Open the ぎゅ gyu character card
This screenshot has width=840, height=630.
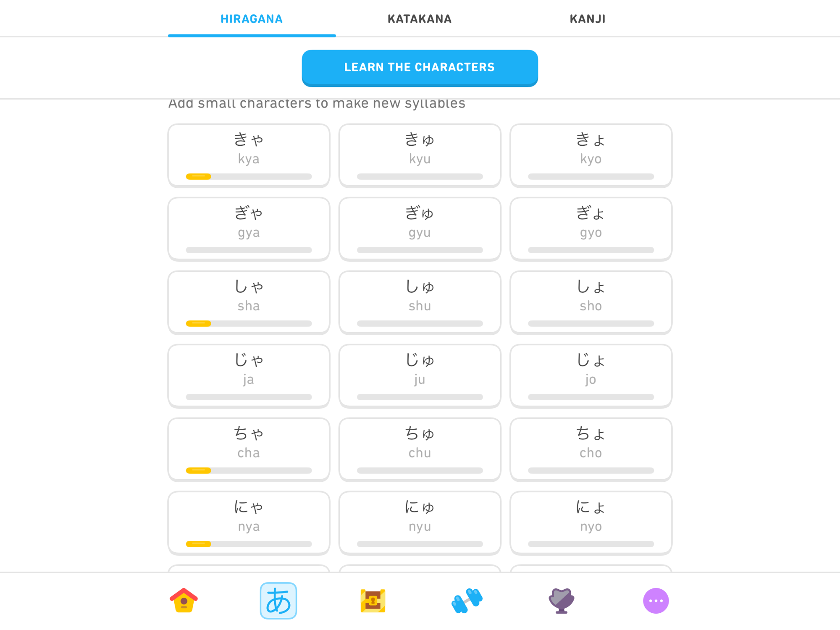(420, 229)
